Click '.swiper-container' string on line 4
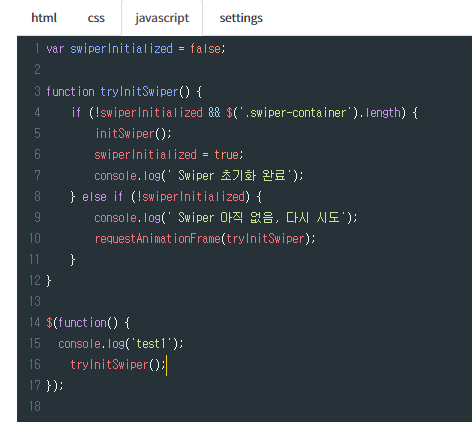472x422 pixels. pyautogui.click(x=296, y=113)
